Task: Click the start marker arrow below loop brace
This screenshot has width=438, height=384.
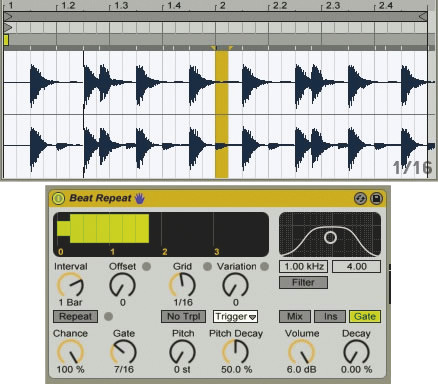Action: [x=8, y=27]
